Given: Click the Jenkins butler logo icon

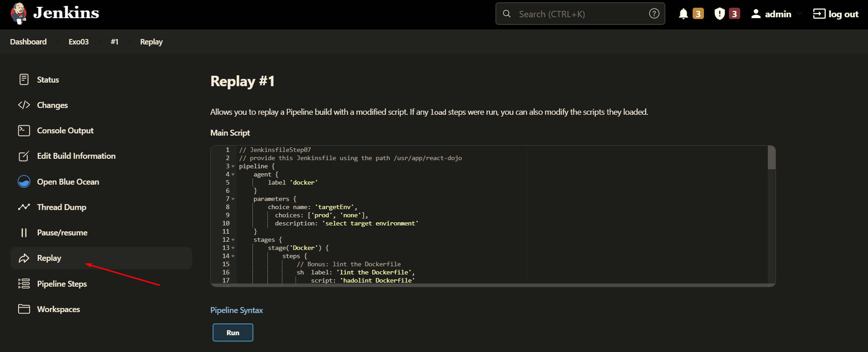Looking at the screenshot, I should (x=19, y=14).
